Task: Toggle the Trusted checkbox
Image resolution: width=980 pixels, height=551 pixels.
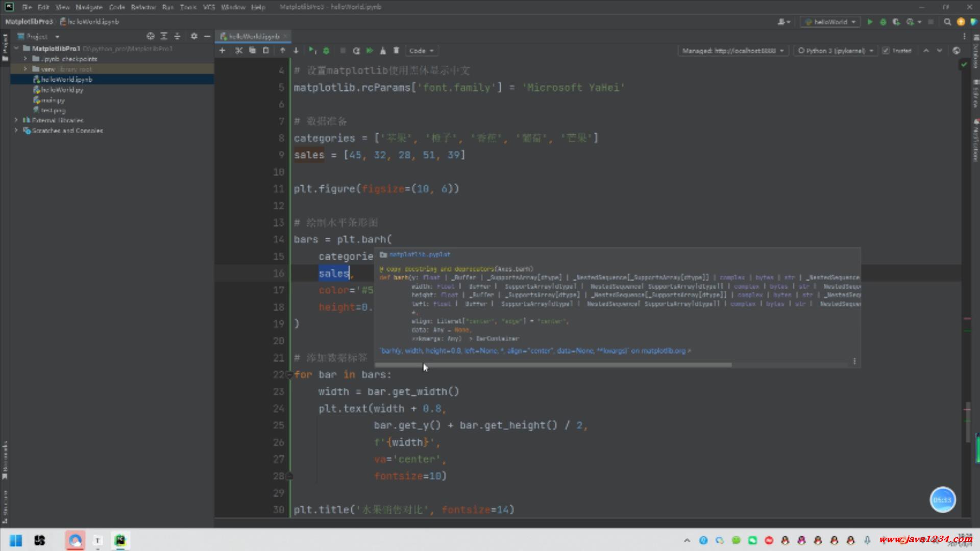Action: [x=886, y=51]
